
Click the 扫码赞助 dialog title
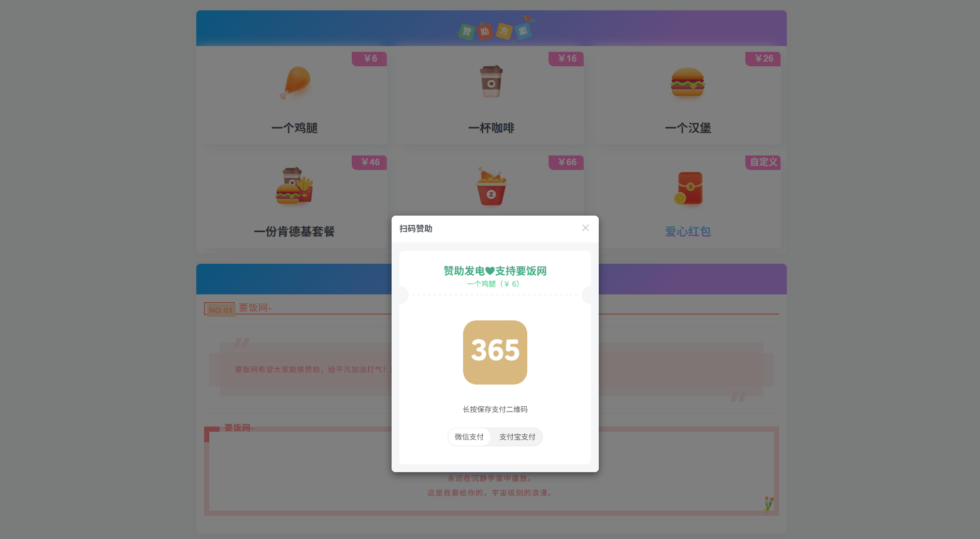[416, 229]
